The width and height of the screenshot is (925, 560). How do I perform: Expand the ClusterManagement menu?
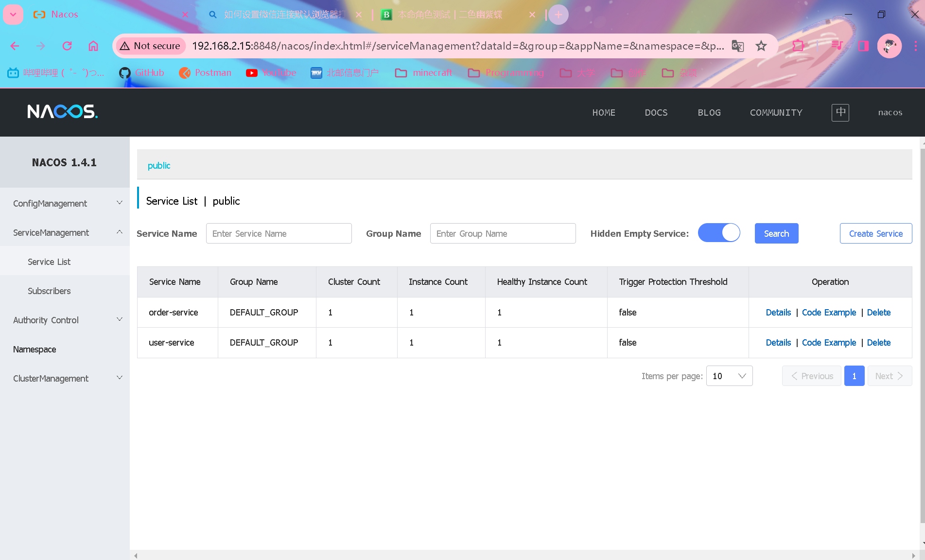click(x=65, y=378)
